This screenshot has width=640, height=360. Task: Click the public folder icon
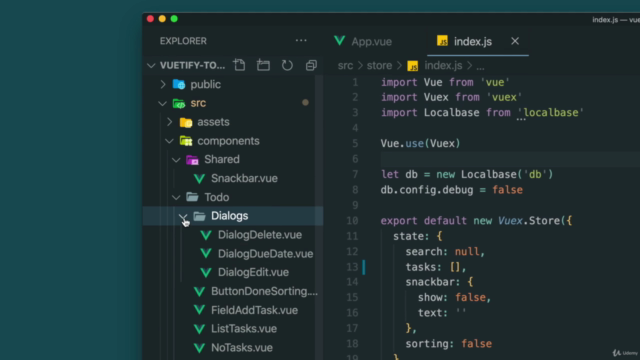pos(179,84)
